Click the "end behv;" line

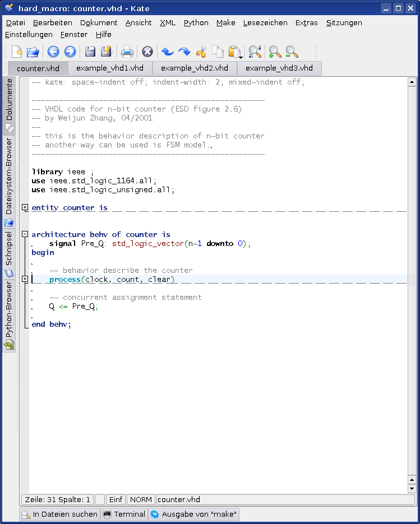51,324
